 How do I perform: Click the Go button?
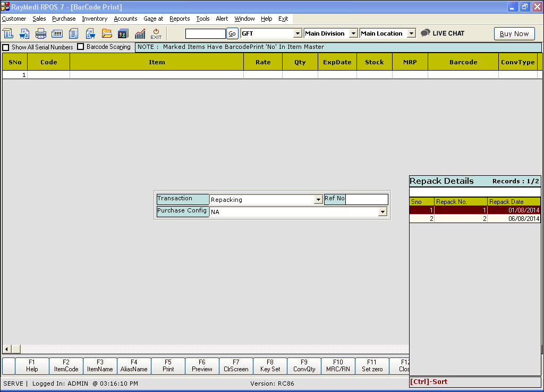pyautogui.click(x=232, y=33)
